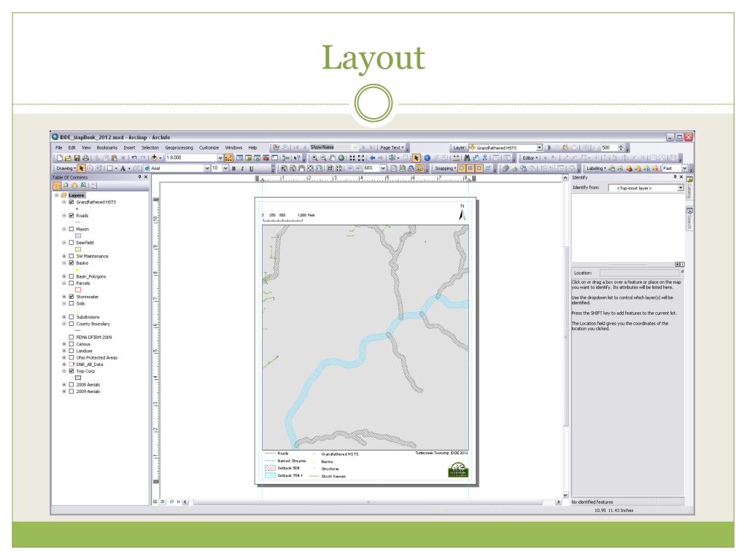
Task: Uncheck the Stormwater layer checkbox
Action: [71, 297]
